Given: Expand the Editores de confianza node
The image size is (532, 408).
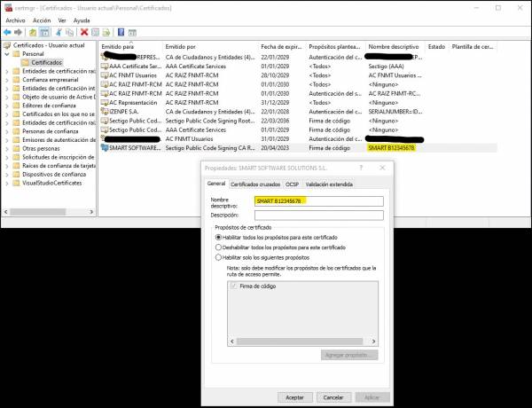Looking at the screenshot, I should [7, 106].
